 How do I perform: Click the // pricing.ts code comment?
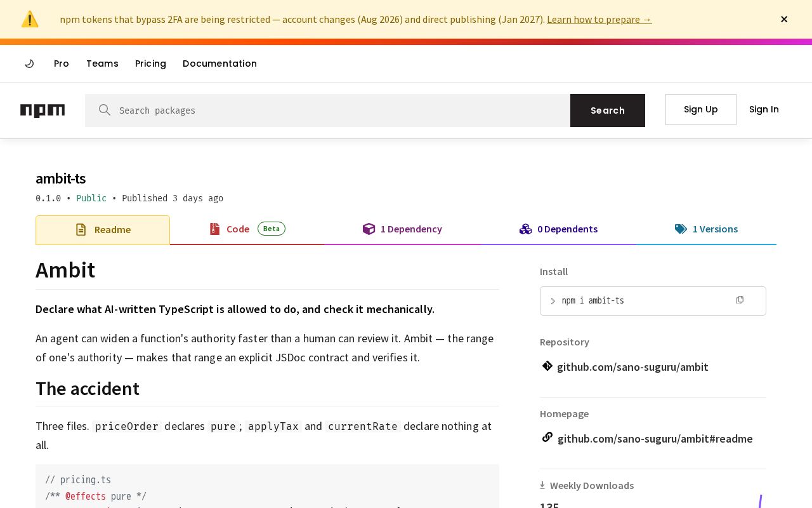(78, 480)
